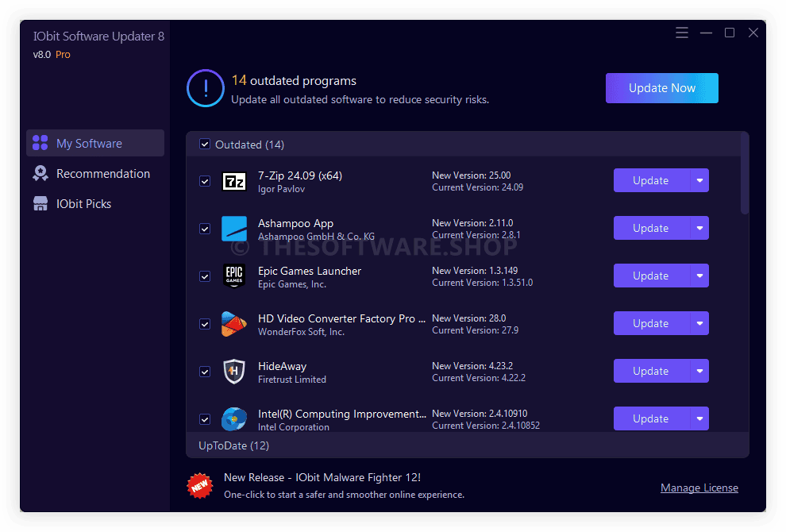The image size is (786, 532).
Task: Open the My Software section
Action: [95, 144]
